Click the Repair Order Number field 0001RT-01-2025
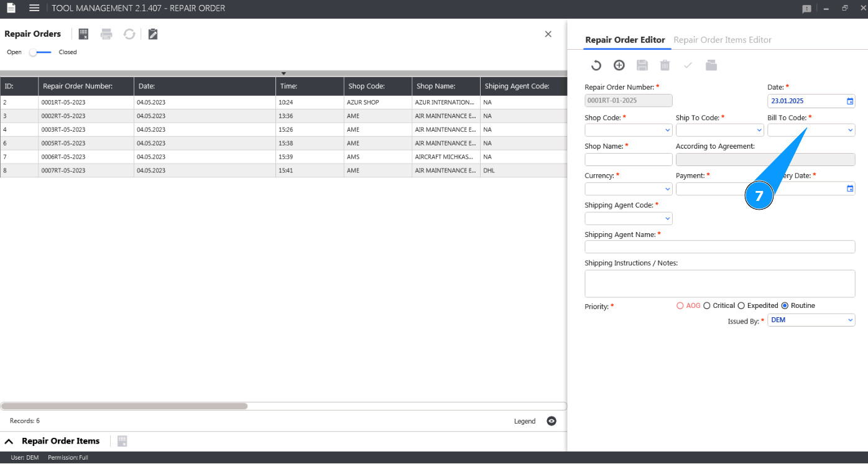 [x=629, y=101]
